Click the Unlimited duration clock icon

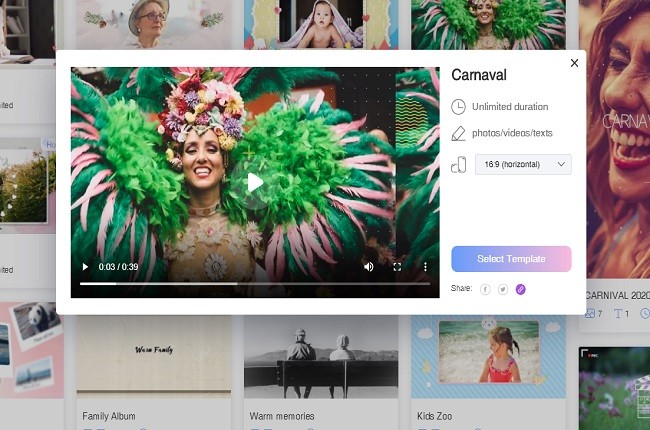pyautogui.click(x=458, y=107)
